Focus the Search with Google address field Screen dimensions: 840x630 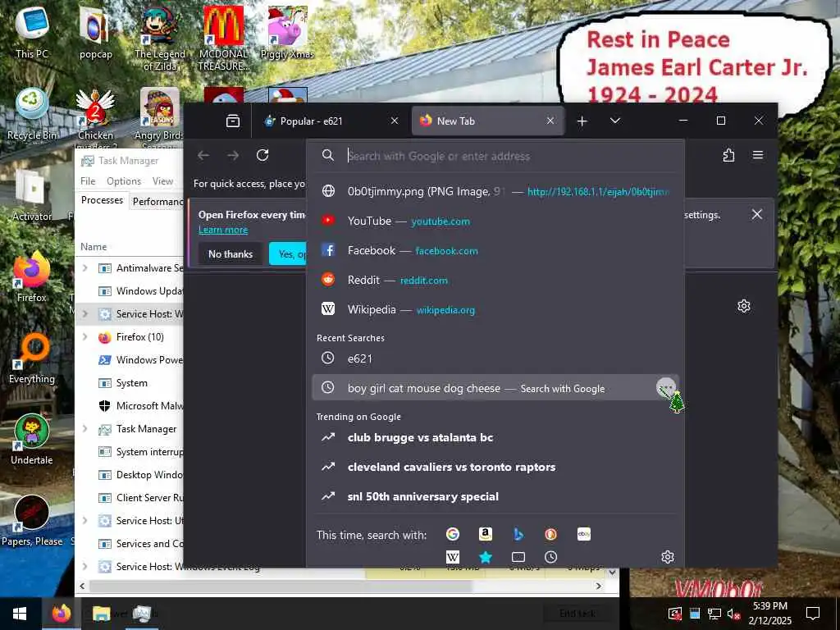[x=495, y=156]
